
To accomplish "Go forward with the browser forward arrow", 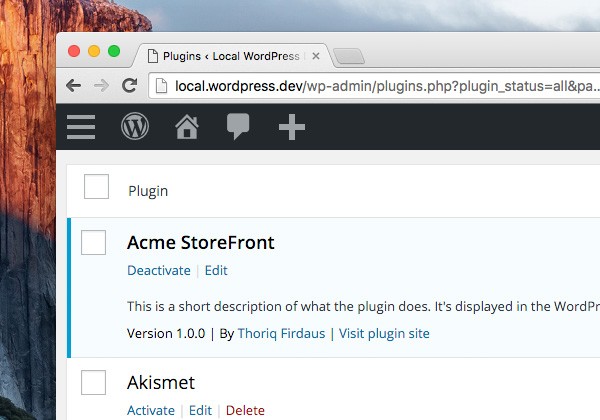I will [101, 85].
